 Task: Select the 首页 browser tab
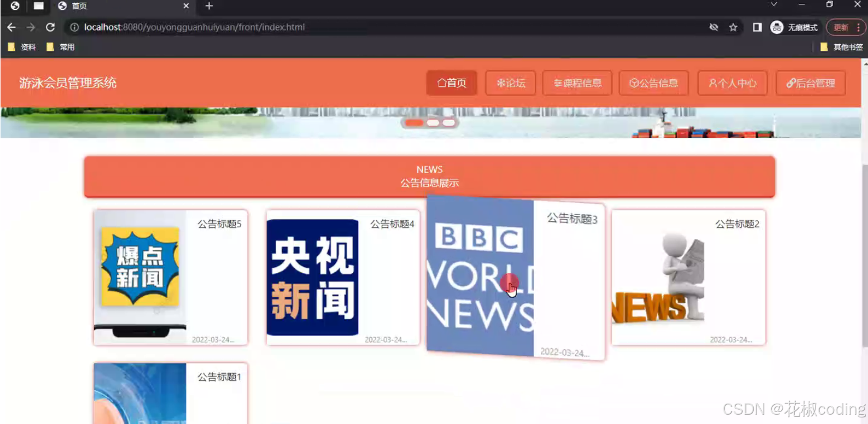[x=123, y=6]
